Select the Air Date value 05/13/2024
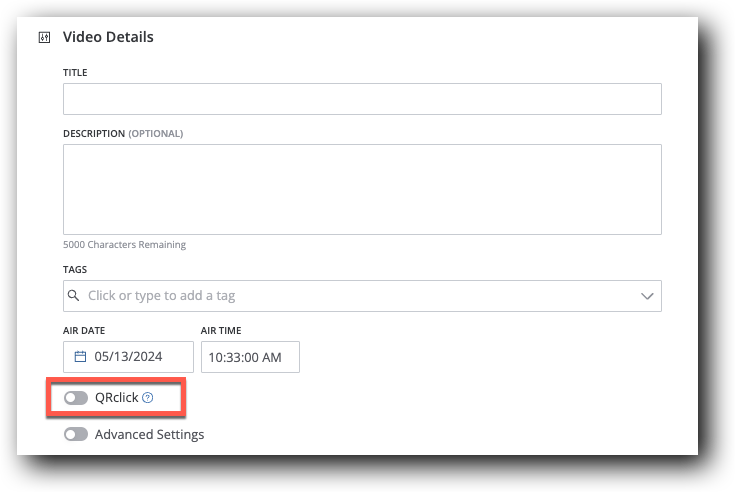The image size is (735, 492). click(x=128, y=356)
